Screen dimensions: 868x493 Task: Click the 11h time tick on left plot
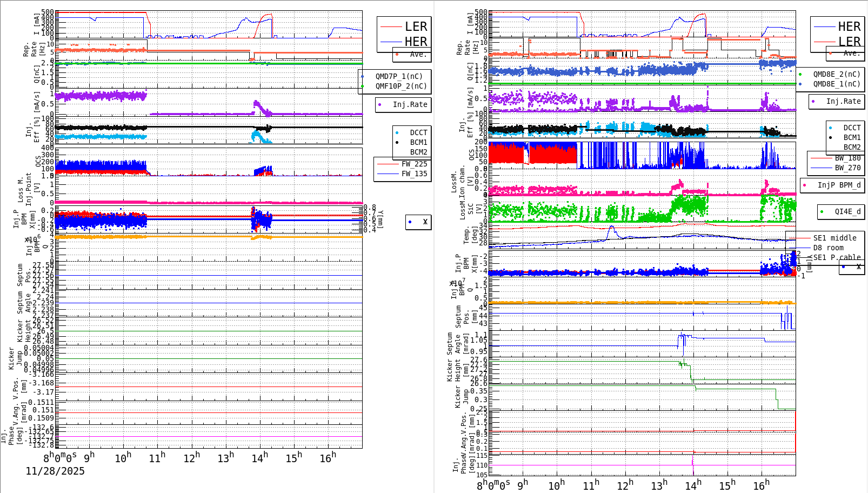coord(157,458)
